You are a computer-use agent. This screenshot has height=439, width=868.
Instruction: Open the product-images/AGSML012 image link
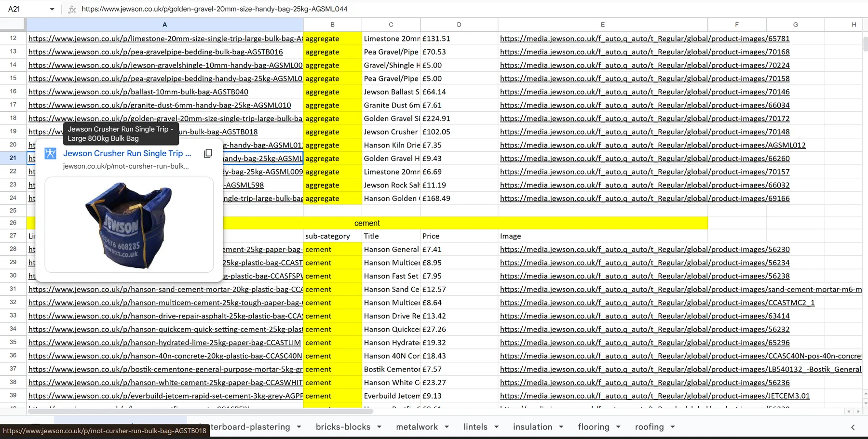(653, 145)
